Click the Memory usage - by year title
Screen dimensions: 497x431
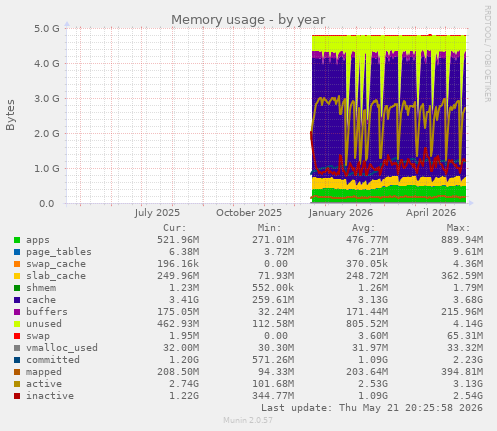[x=248, y=20]
